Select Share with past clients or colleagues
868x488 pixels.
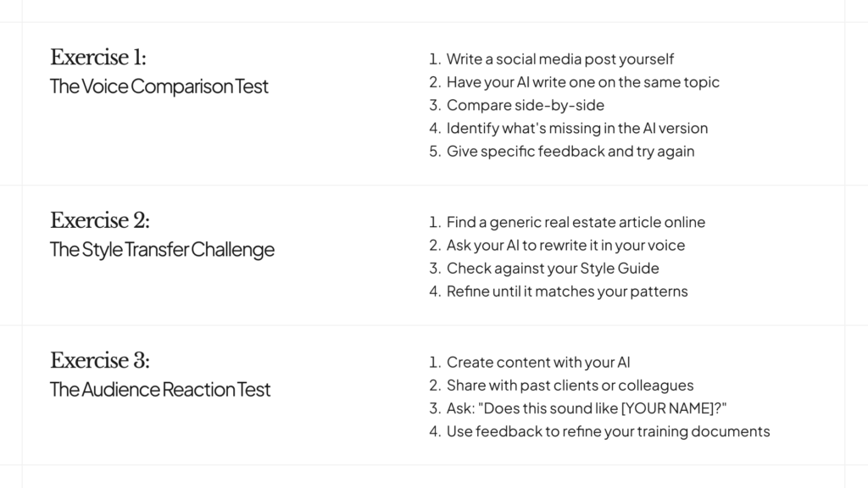tap(570, 385)
